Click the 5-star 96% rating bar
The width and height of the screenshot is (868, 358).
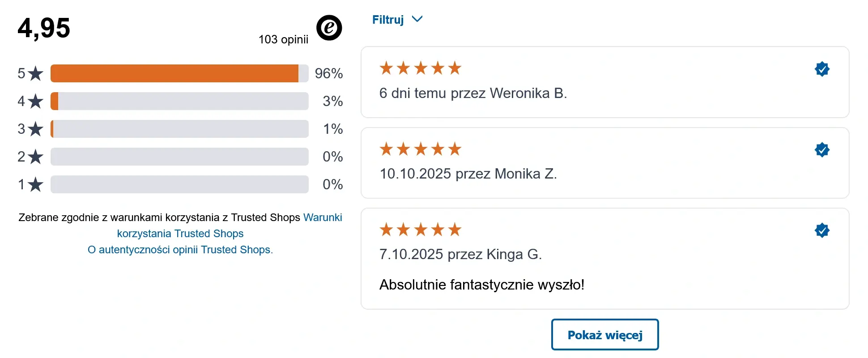(179, 73)
